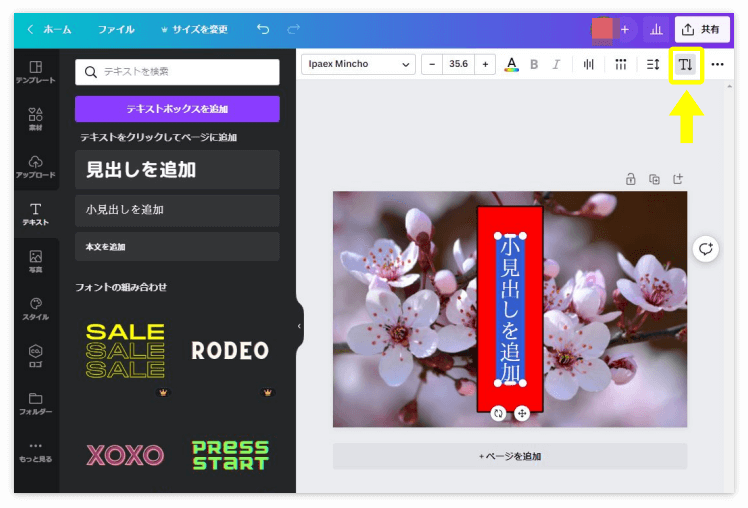Select the SALE font combination
Screen dimensions: 748x508
(125, 351)
